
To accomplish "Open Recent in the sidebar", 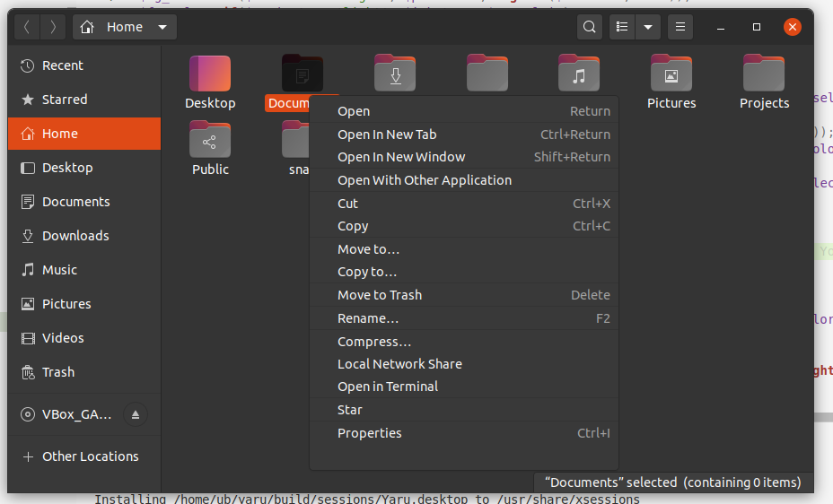I will click(84, 65).
